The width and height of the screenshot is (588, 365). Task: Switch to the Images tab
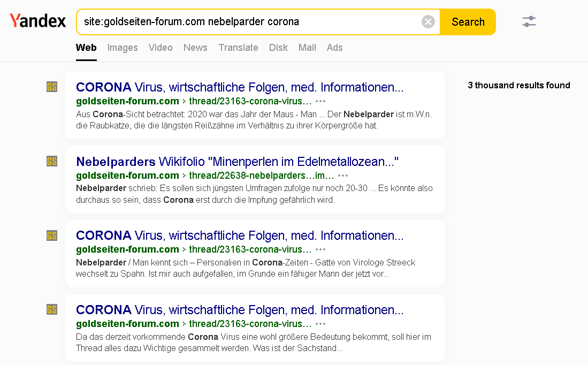tap(123, 48)
